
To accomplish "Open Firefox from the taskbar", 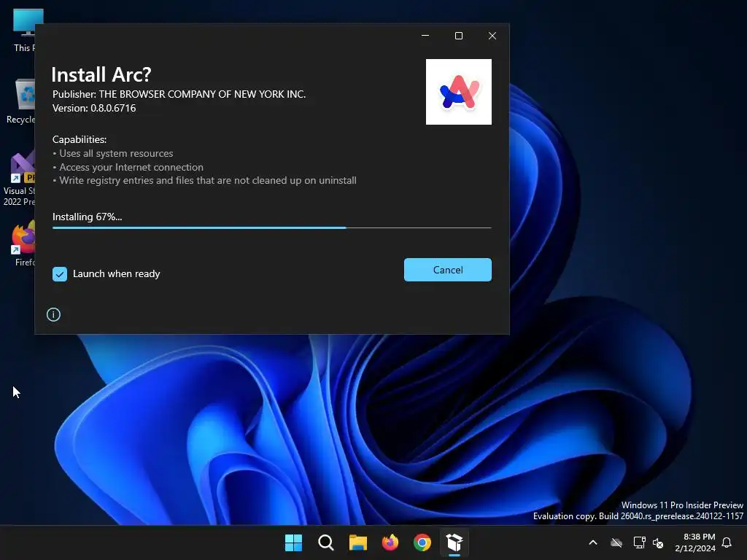I will pyautogui.click(x=390, y=542).
